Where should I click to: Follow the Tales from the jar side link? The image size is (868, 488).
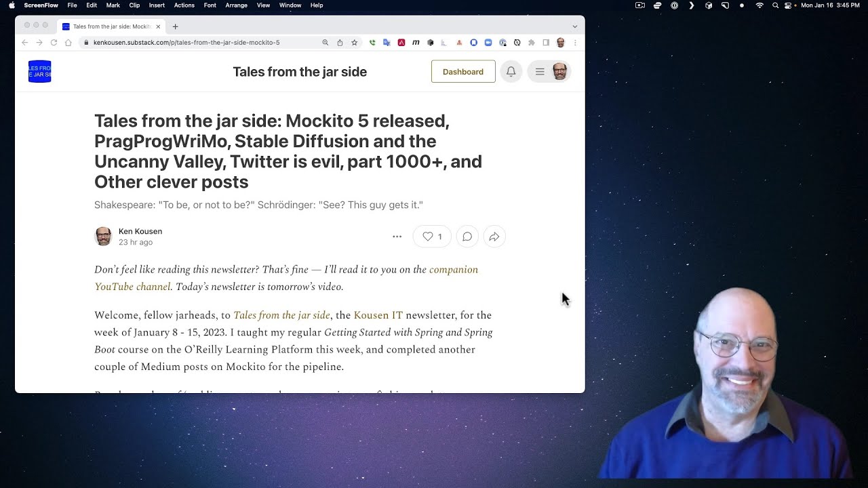coord(281,315)
